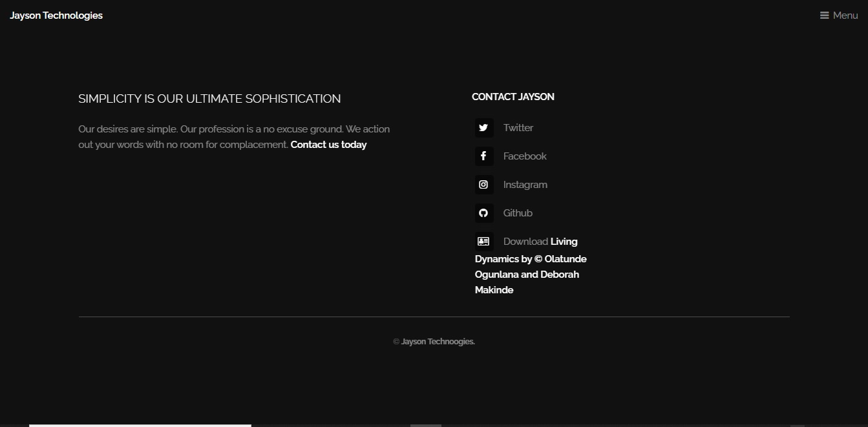868x427 pixels.
Task: Open the Twitter text link
Action: 518,128
